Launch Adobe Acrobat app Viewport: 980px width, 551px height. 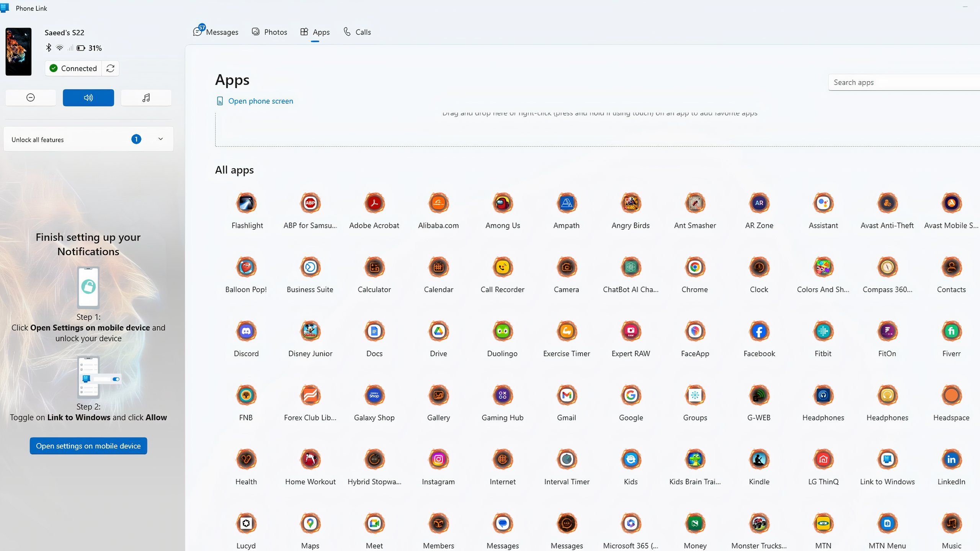click(x=374, y=203)
